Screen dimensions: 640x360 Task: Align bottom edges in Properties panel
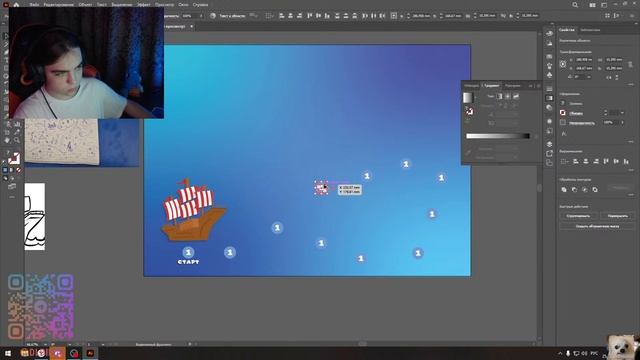pos(626,162)
